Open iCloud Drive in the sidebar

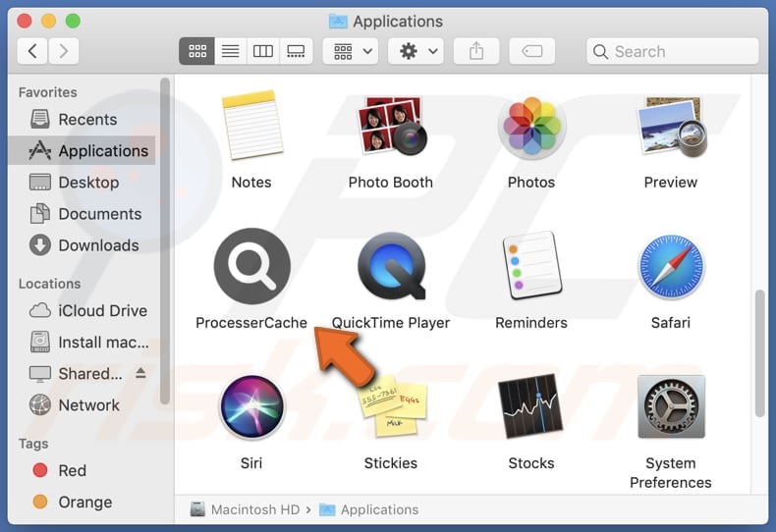[82, 310]
